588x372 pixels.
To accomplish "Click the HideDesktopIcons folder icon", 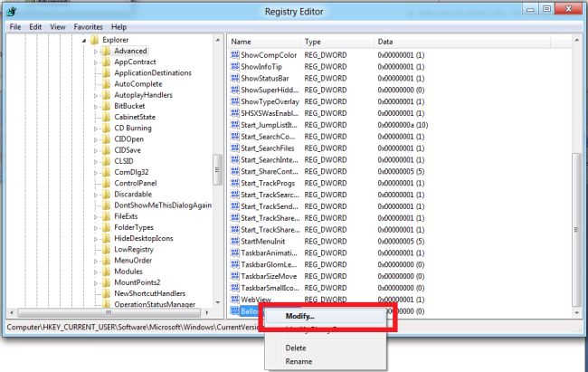I will (x=107, y=238).
